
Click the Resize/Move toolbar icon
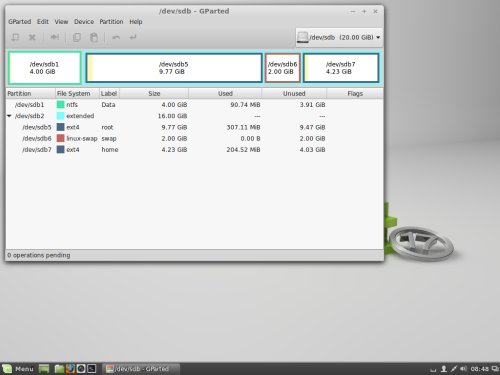[x=55, y=37]
